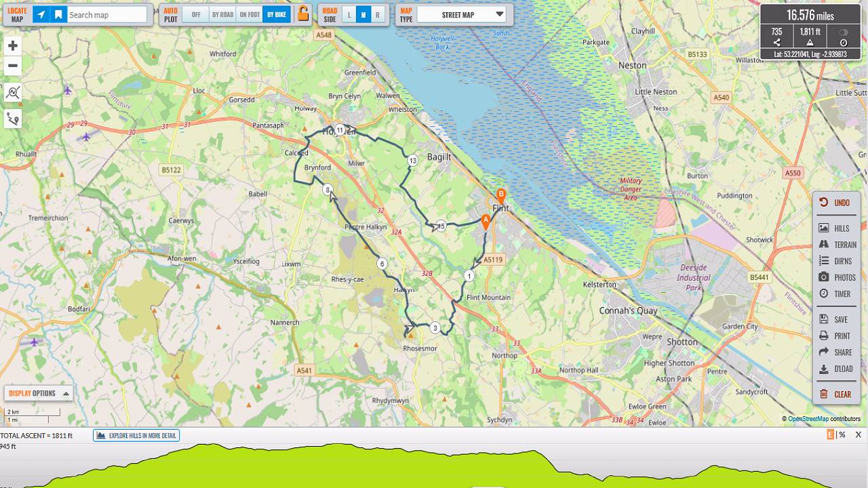Click the share icon under distance
This screenshot has height=488, width=868.
(777, 42)
